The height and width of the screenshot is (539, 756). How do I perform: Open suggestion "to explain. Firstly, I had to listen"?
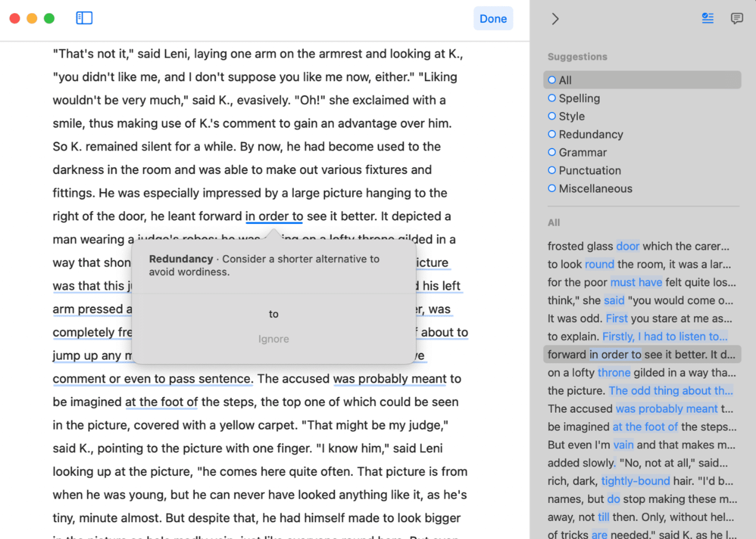[642, 336]
